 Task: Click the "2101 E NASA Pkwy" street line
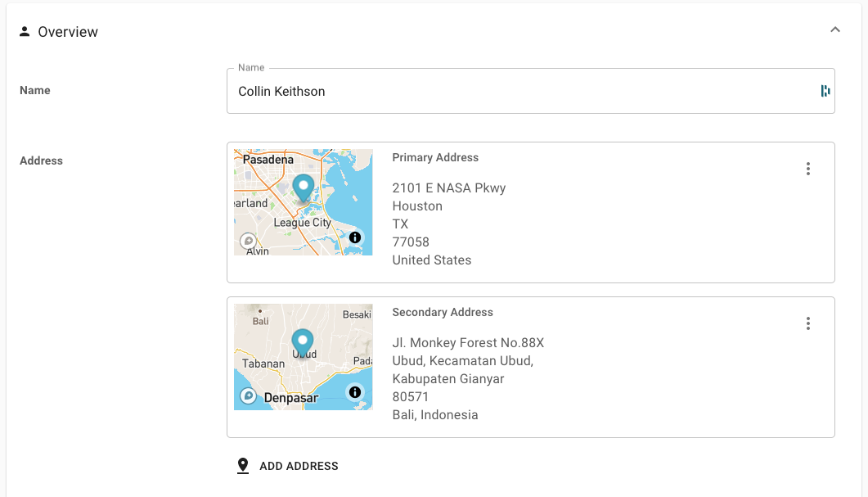click(x=449, y=188)
